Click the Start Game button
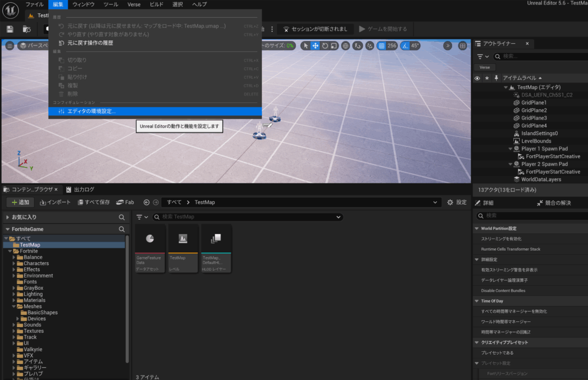 [x=383, y=29]
